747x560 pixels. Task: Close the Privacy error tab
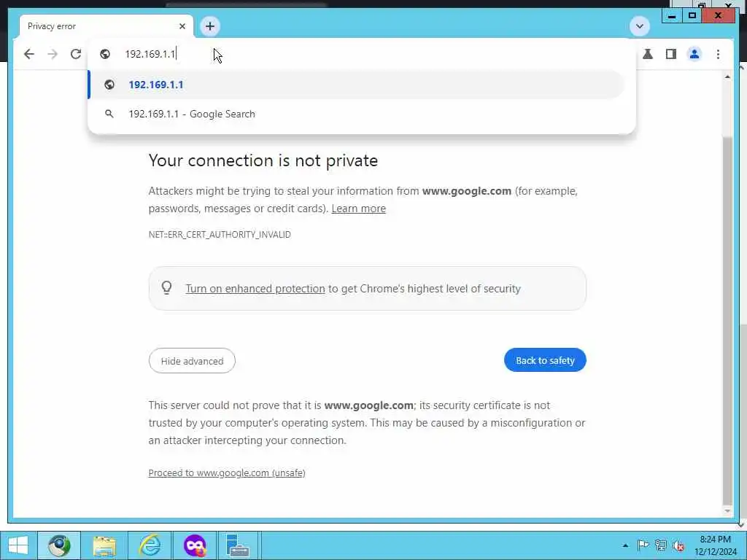pyautogui.click(x=182, y=26)
